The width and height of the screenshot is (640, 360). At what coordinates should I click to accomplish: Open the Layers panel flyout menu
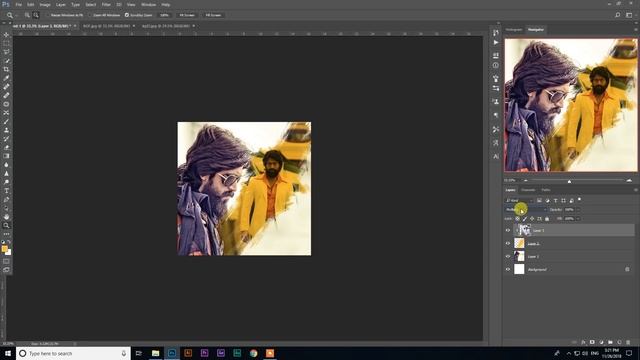[x=635, y=190]
